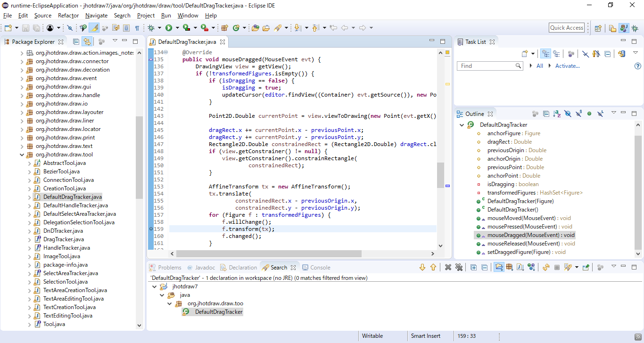The image size is (644, 343).
Task: Click the New Java Package icon
Action: pyautogui.click(x=224, y=28)
